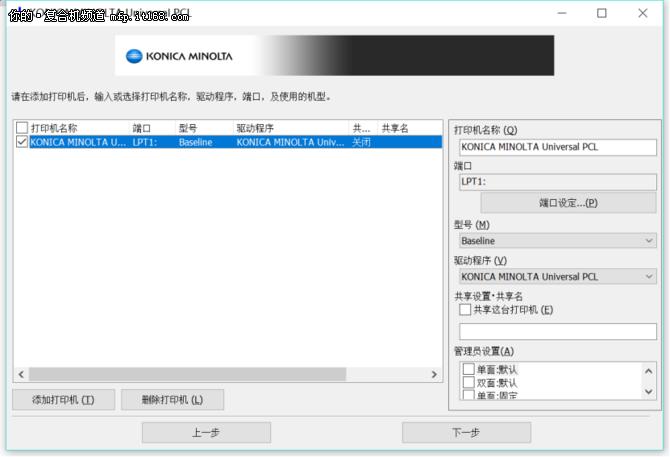The width and height of the screenshot is (670, 457).
Task: Click the horizontal scrollbar thumb of printer list
Action: (x=187, y=374)
